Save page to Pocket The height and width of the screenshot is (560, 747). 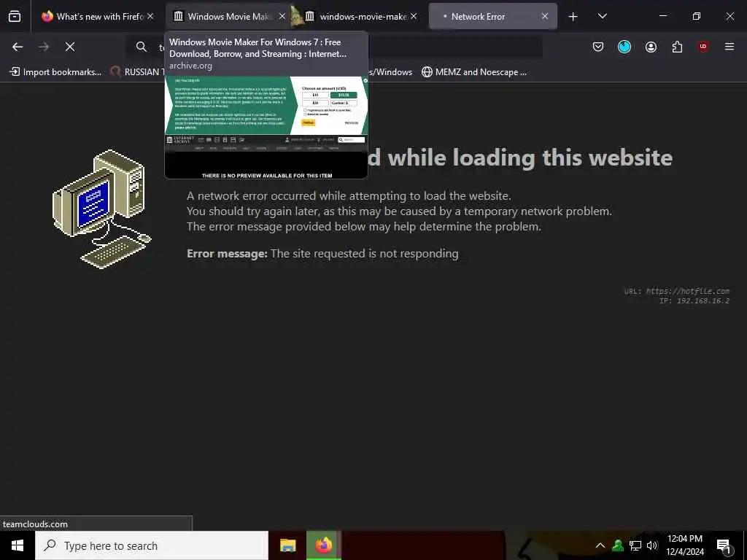tap(598, 47)
